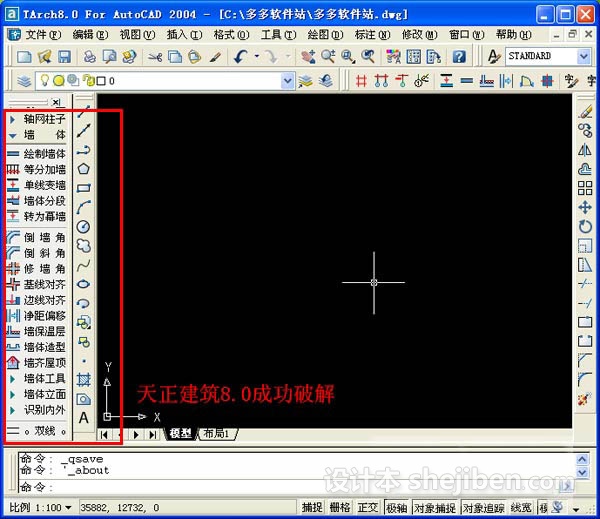600x519 pixels.
Task: Select the Spline curve tool
Action: click(x=84, y=265)
